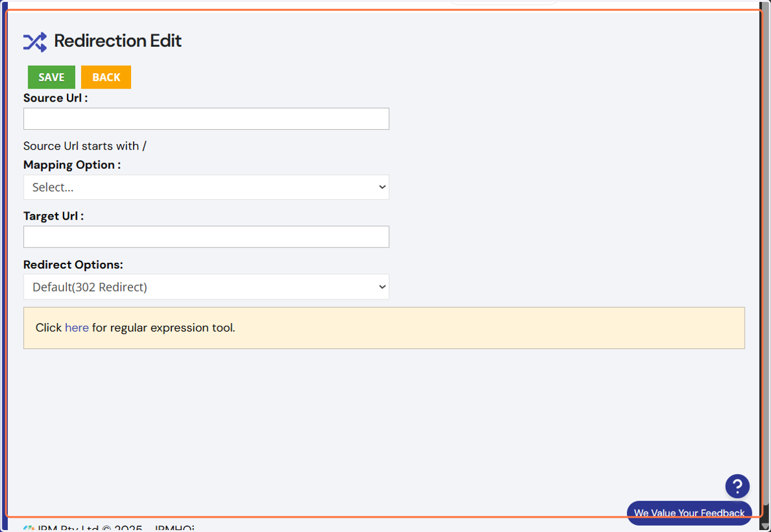Screen dimensions: 771x532
Task: Click the 'Target Url :' label
Action: tap(53, 217)
